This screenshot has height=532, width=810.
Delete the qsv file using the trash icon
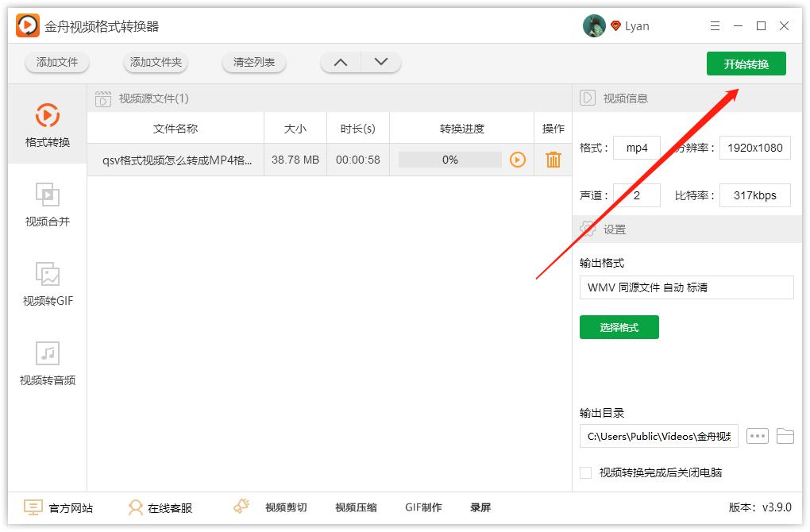pos(553,160)
